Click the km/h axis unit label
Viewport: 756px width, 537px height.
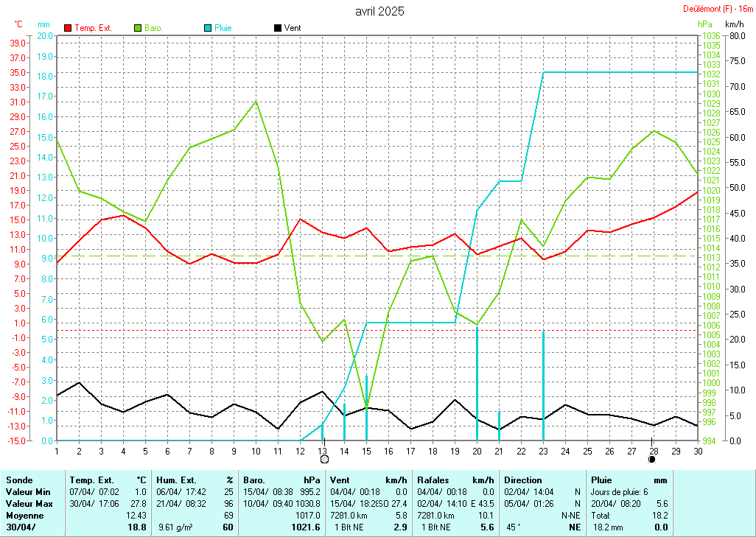734,24
